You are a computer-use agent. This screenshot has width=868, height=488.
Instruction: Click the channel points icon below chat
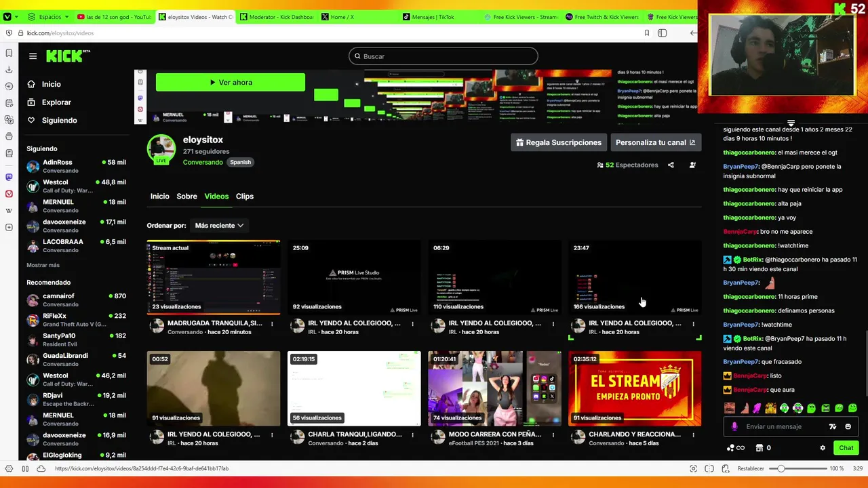coord(735,448)
